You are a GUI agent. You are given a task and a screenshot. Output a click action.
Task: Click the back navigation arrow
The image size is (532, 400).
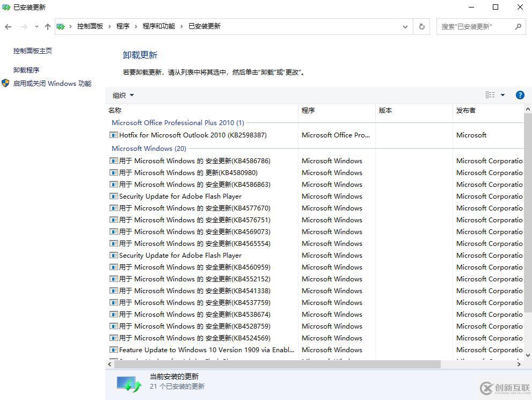pos(8,26)
